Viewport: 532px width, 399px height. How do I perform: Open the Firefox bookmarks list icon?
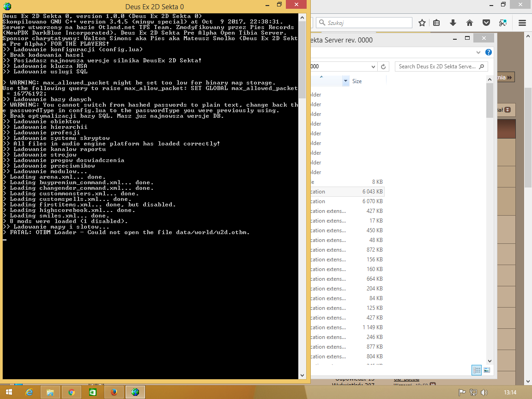[x=436, y=23]
